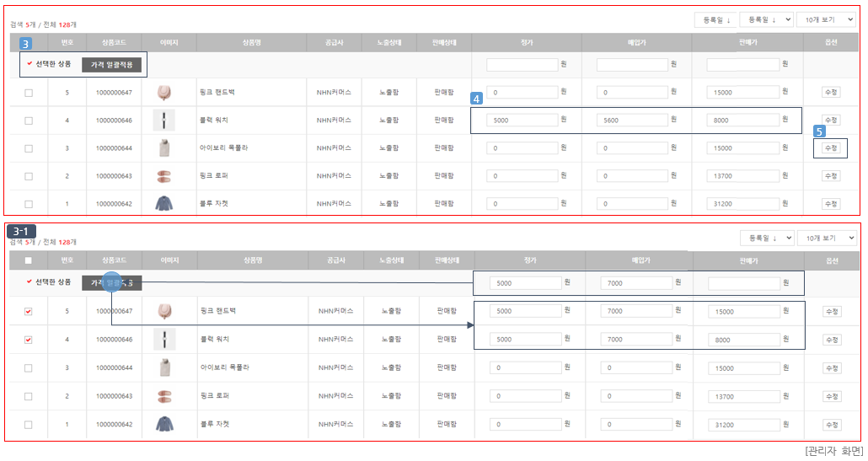Click the 상품명 column header in section 3-1
Image resolution: width=868 pixels, height=461 pixels.
coord(253,260)
